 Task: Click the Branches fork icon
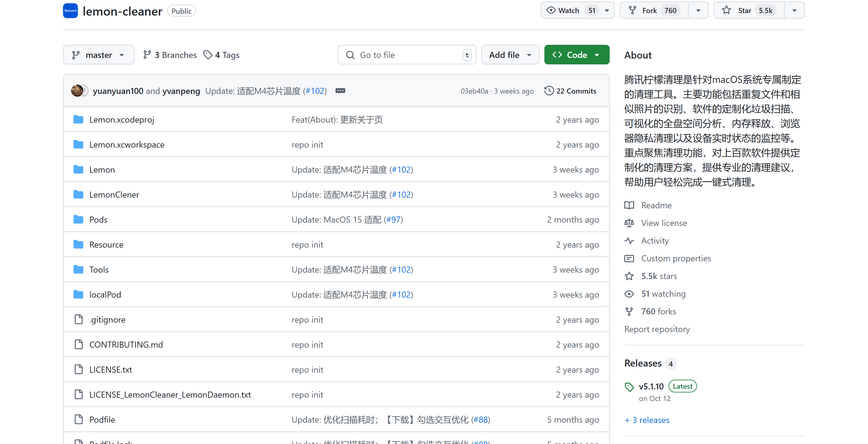tap(147, 55)
